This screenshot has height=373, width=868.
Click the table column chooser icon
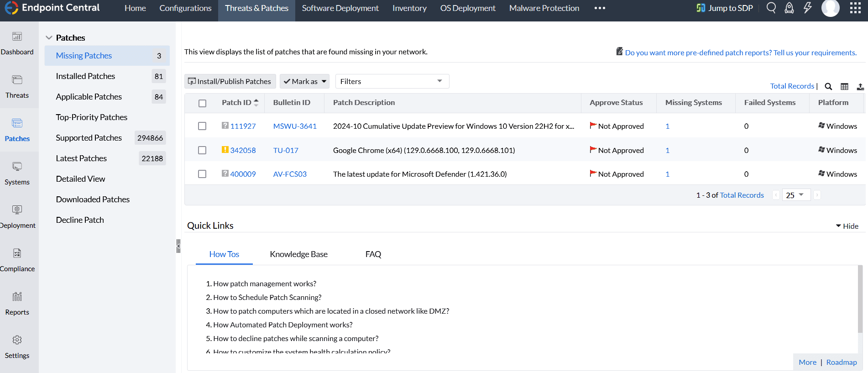(x=845, y=86)
